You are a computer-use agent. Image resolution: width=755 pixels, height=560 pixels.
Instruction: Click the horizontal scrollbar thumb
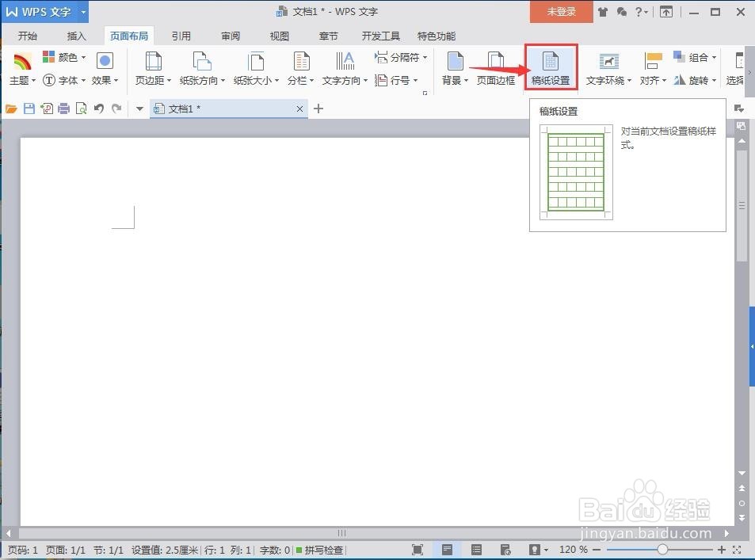(341, 533)
